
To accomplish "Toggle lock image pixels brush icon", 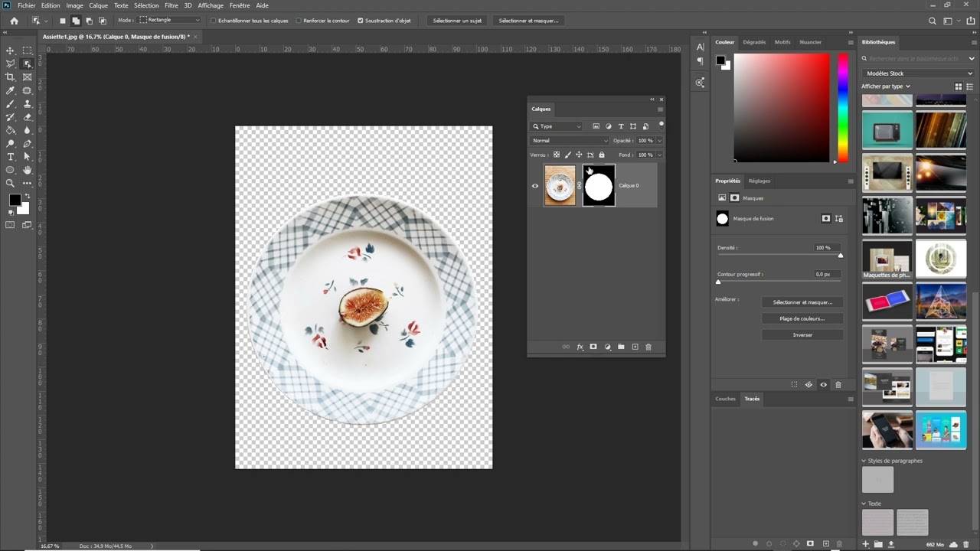I will tap(567, 155).
